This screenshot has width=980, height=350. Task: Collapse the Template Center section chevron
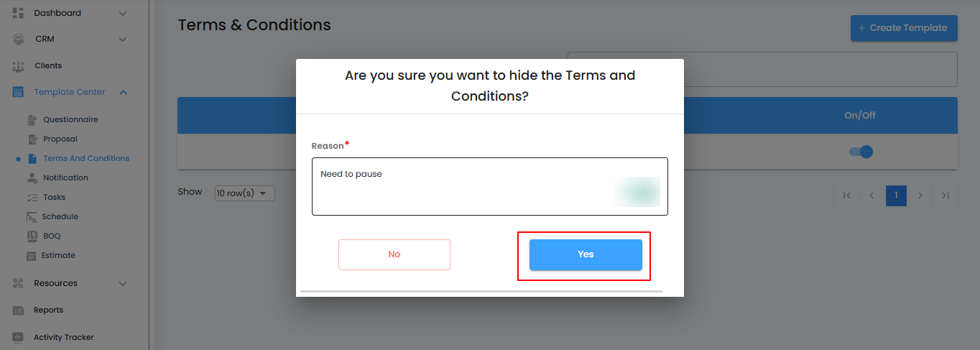tap(123, 92)
